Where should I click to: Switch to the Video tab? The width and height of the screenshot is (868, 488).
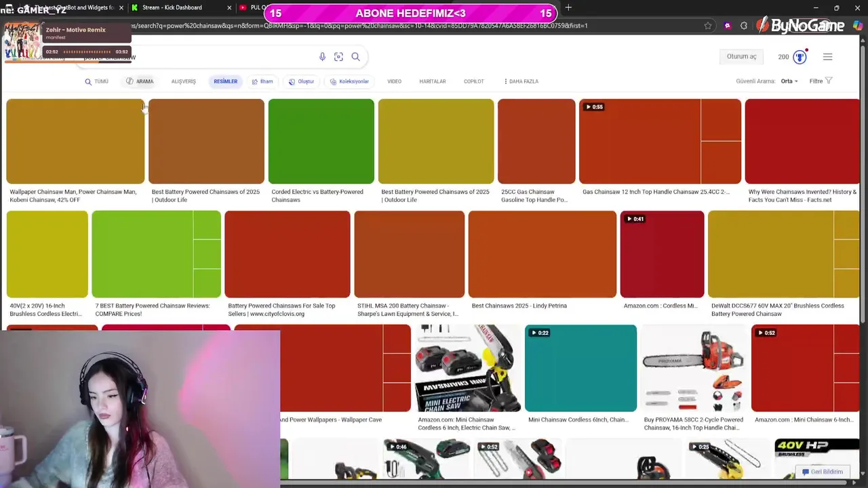coord(394,81)
